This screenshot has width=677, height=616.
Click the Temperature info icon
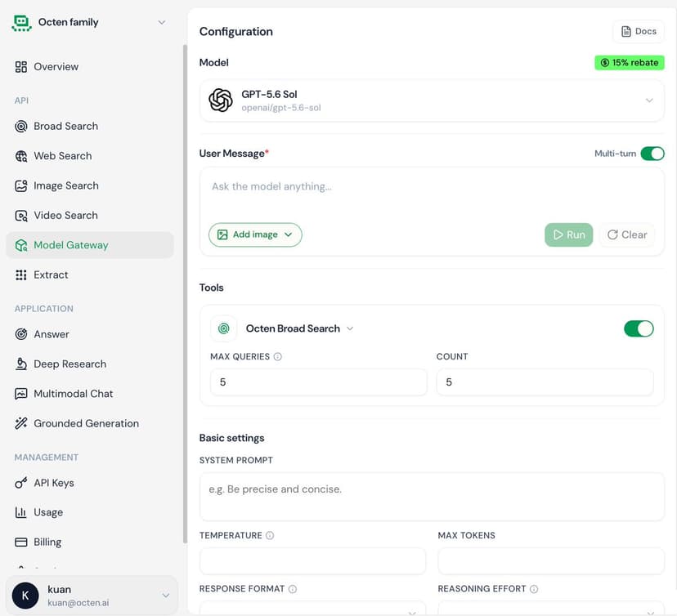tap(270, 536)
